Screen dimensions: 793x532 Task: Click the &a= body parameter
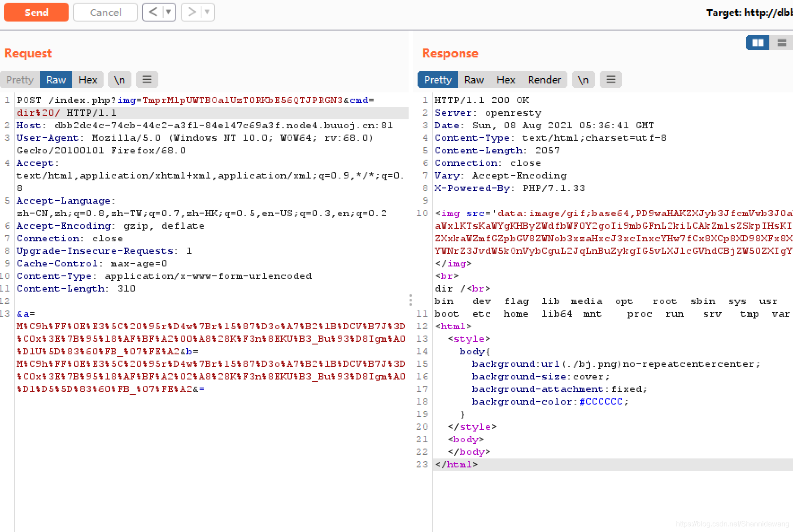26,314
